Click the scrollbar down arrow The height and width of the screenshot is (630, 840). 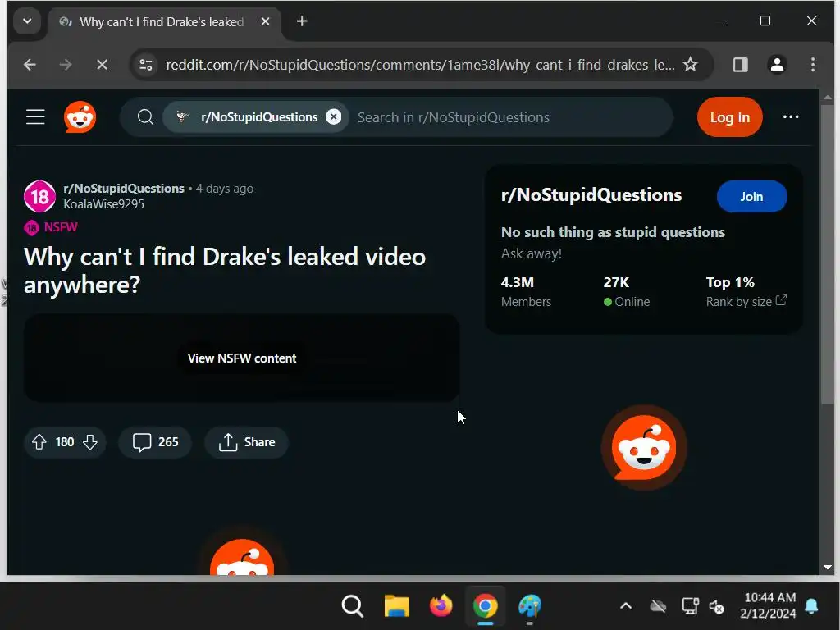(x=827, y=568)
